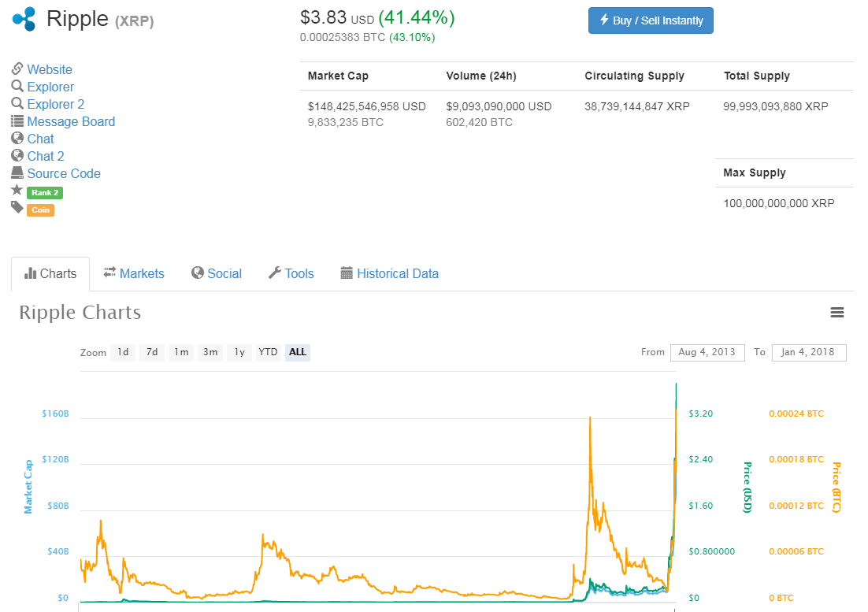The width and height of the screenshot is (868, 612).
Task: Set chart zoom to 1d
Action: point(123,353)
